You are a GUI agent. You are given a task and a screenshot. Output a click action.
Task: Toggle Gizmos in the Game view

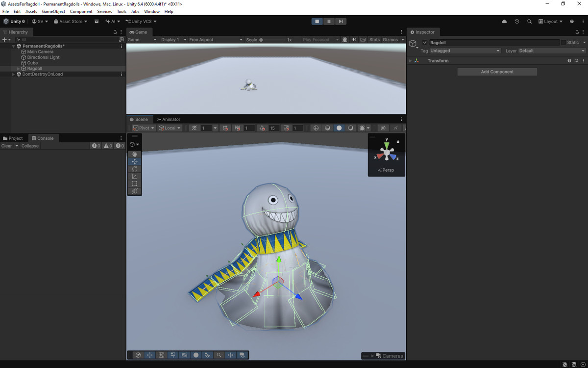tap(391, 40)
